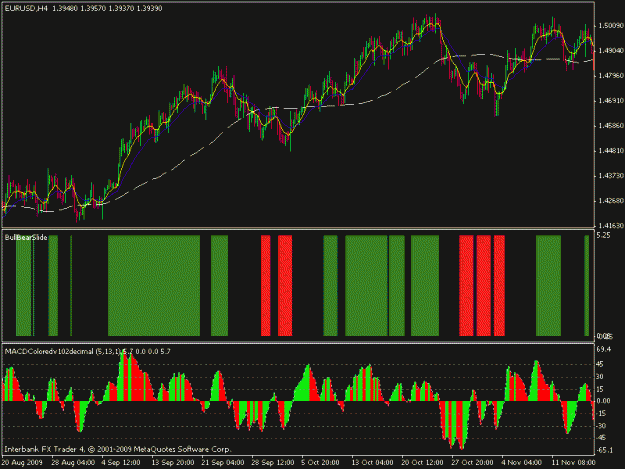Click the 13 Oct 04:00 date label
The width and height of the screenshot is (625, 469).
click(372, 463)
